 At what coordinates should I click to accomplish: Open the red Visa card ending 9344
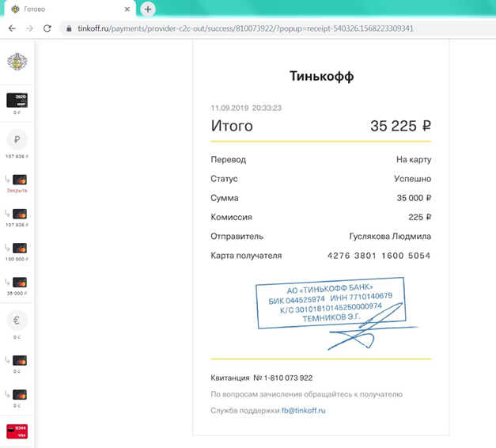pyautogui.click(x=17, y=431)
